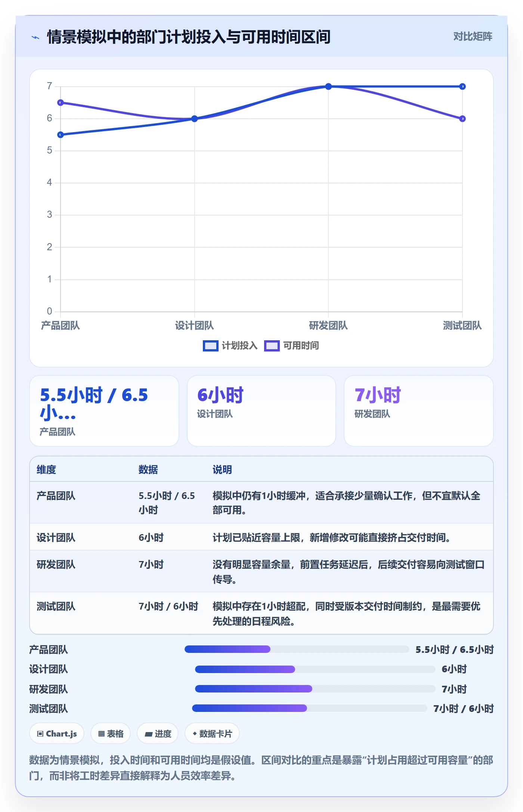Click the 说明 column header
This screenshot has height=812, width=523.
(222, 469)
